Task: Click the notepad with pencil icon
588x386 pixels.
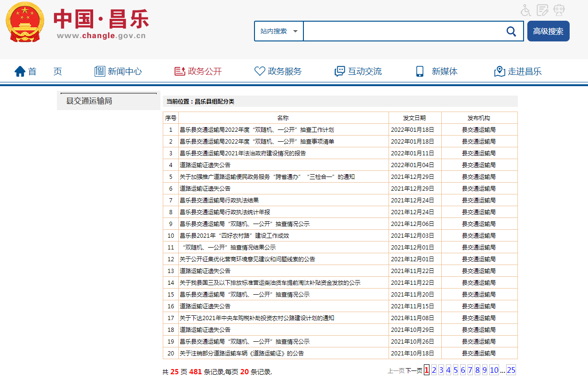Action: [x=543, y=10]
